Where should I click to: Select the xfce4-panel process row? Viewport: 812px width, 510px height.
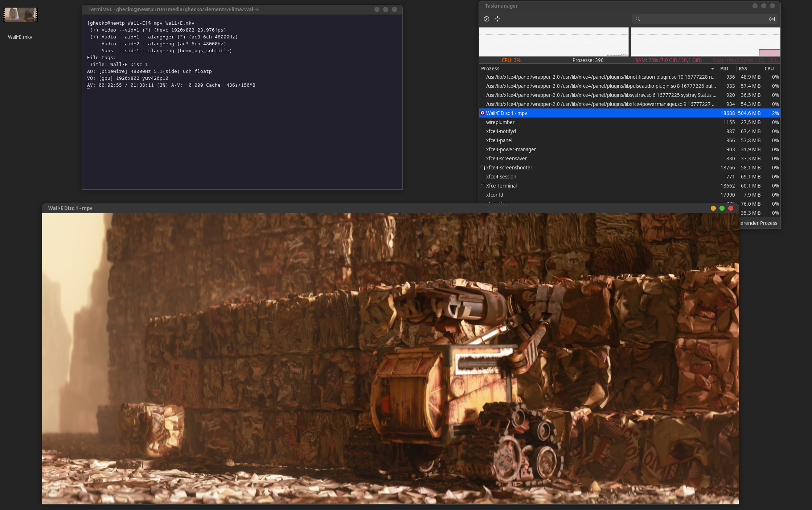pyautogui.click(x=629, y=140)
